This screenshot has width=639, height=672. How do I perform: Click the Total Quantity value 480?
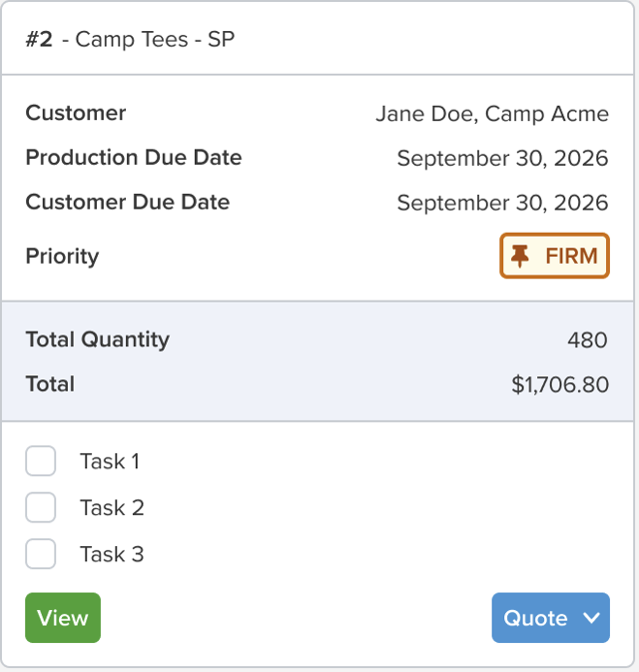(x=587, y=340)
